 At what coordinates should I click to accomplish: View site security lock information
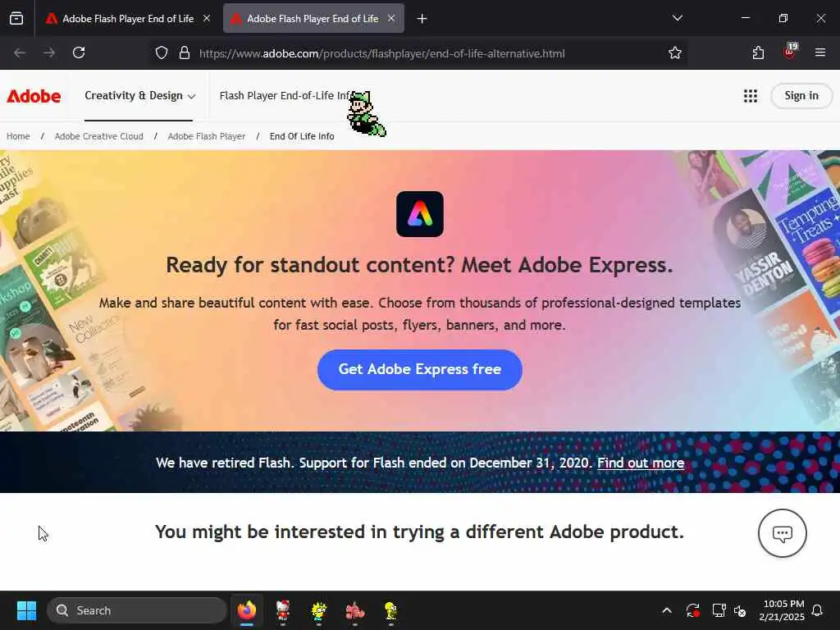pyautogui.click(x=185, y=52)
